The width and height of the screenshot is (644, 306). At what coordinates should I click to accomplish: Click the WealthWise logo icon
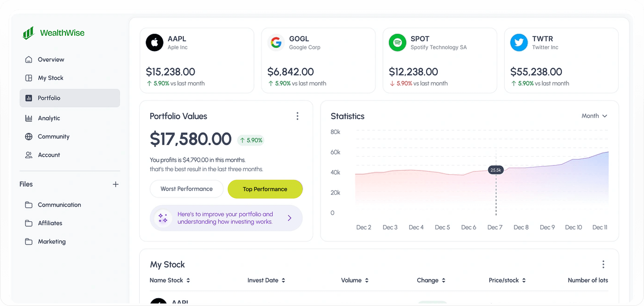28,33
